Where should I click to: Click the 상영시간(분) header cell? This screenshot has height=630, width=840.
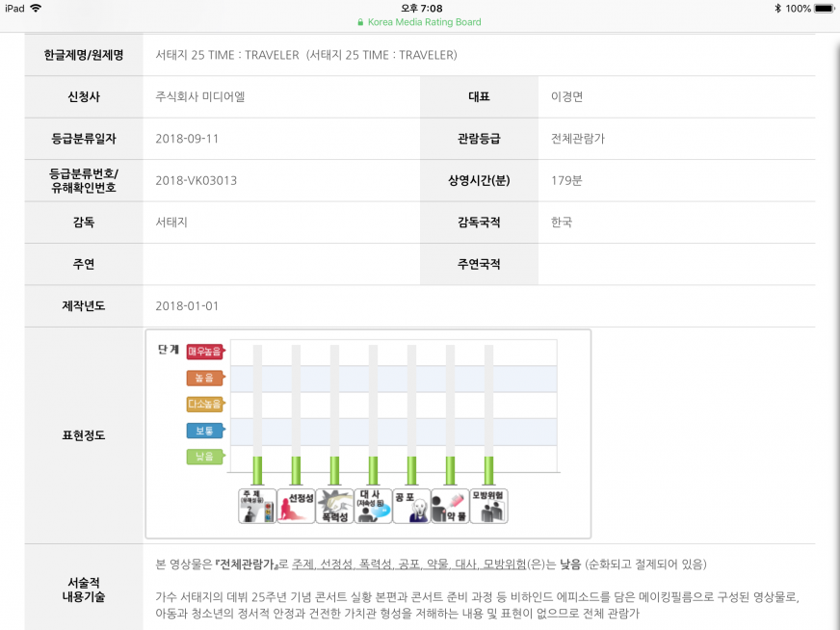coord(480,180)
